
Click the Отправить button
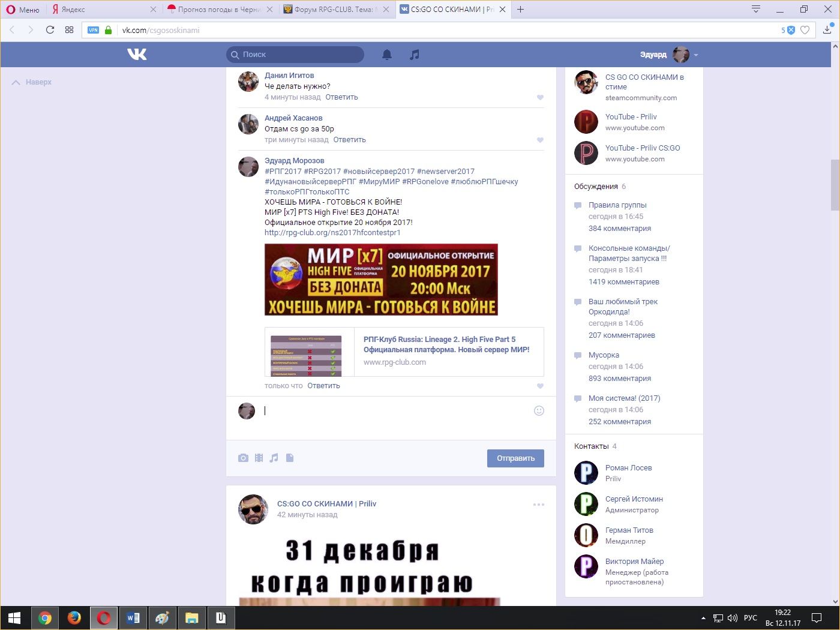coord(515,458)
